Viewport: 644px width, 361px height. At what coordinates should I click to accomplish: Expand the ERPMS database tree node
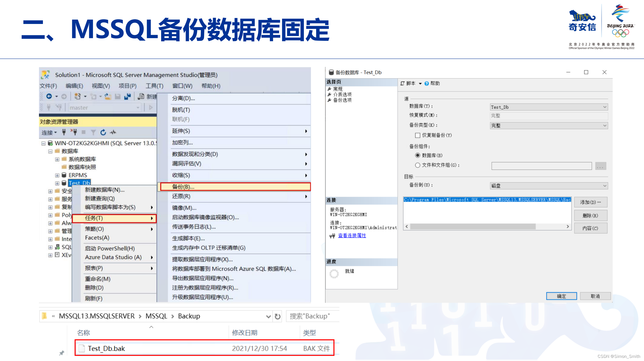click(x=57, y=175)
